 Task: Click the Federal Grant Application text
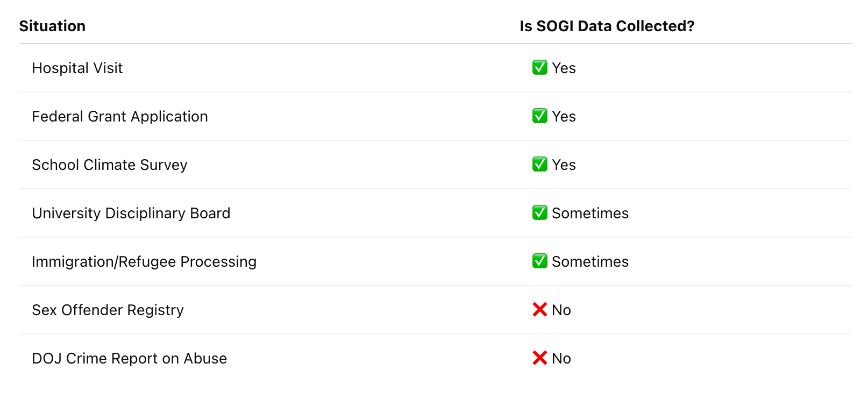[120, 117]
